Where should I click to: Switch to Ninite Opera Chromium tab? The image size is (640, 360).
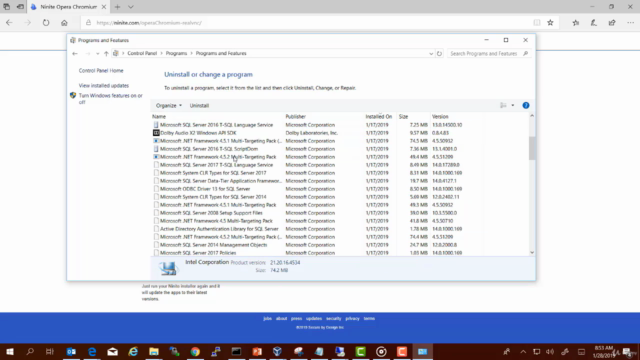pos(68,7)
